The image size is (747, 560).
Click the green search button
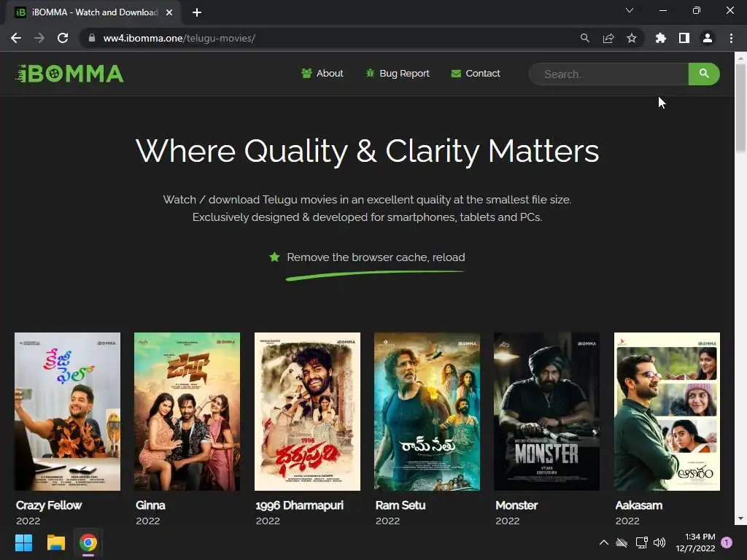pyautogui.click(x=704, y=74)
